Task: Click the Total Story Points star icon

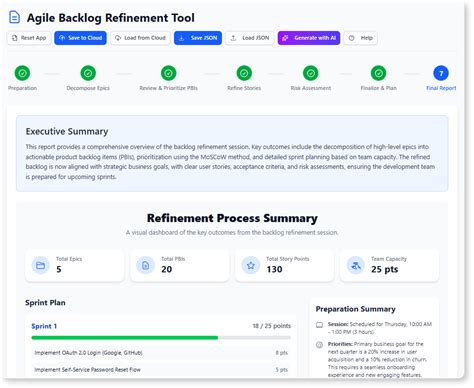Action: pyautogui.click(x=251, y=265)
